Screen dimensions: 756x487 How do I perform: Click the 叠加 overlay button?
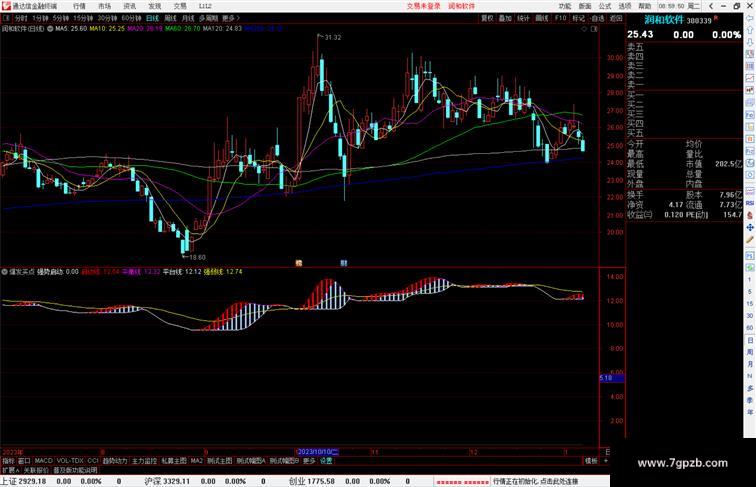tap(505, 18)
